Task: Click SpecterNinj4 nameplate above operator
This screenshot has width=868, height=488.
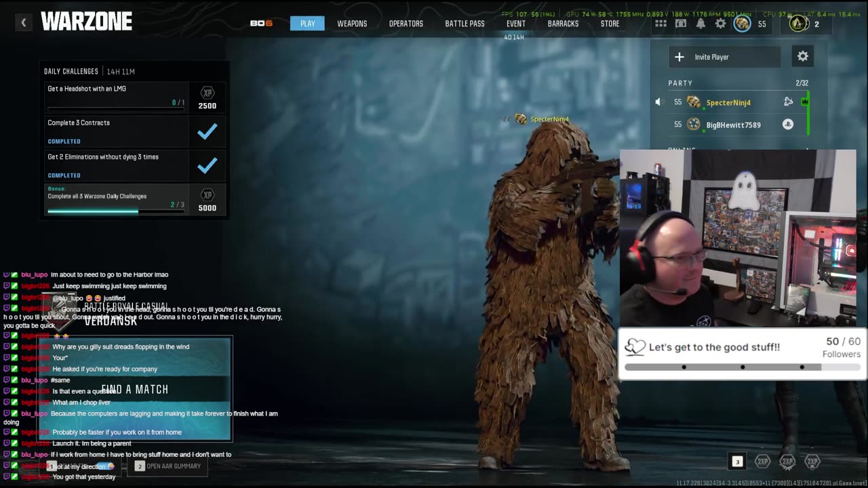Action: (x=549, y=119)
